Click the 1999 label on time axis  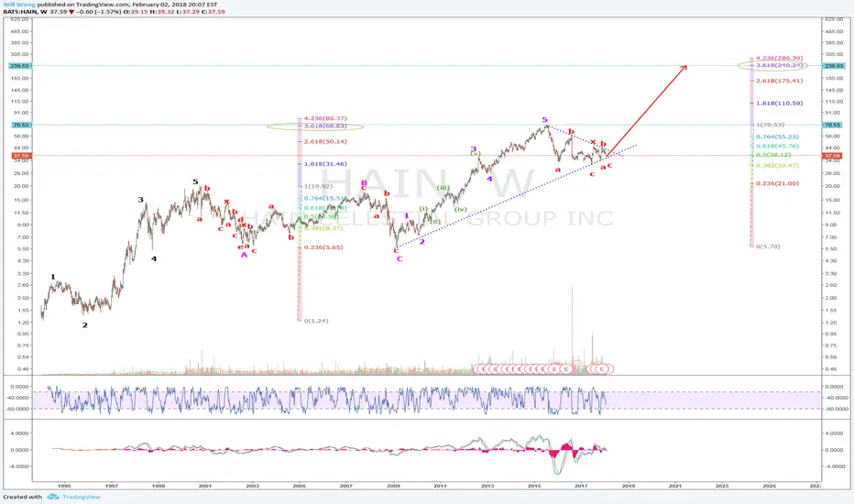159,486
